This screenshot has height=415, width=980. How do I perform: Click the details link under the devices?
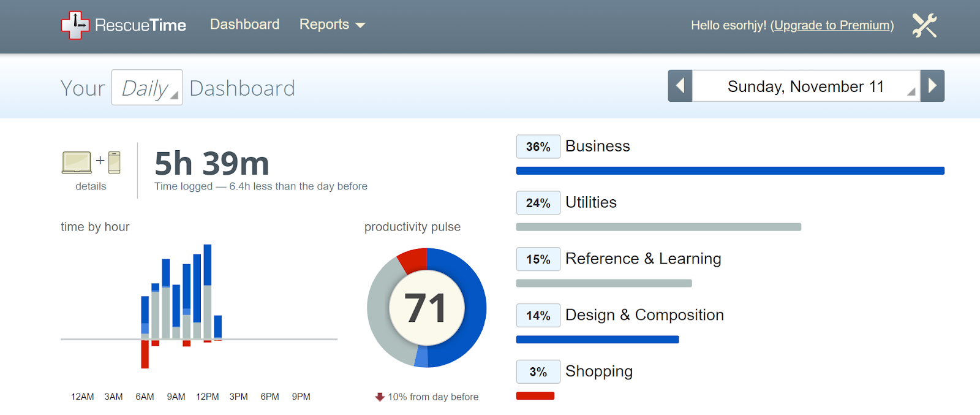tap(91, 186)
